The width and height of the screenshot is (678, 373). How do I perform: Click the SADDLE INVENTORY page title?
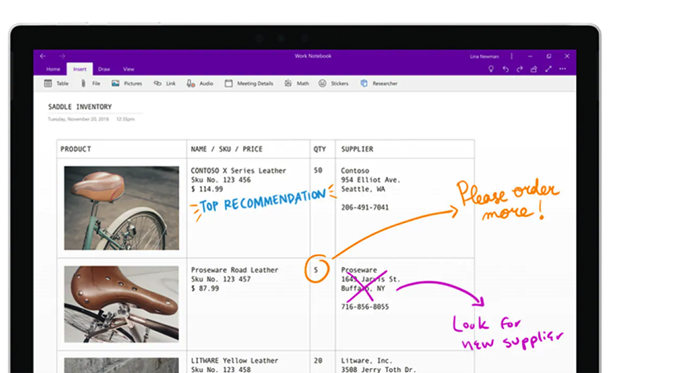pos(80,107)
